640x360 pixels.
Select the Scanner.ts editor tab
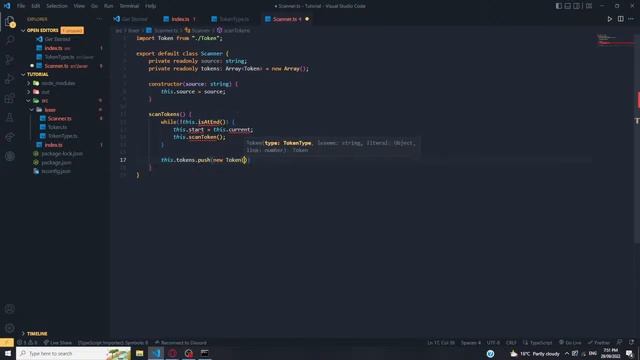click(x=287, y=19)
